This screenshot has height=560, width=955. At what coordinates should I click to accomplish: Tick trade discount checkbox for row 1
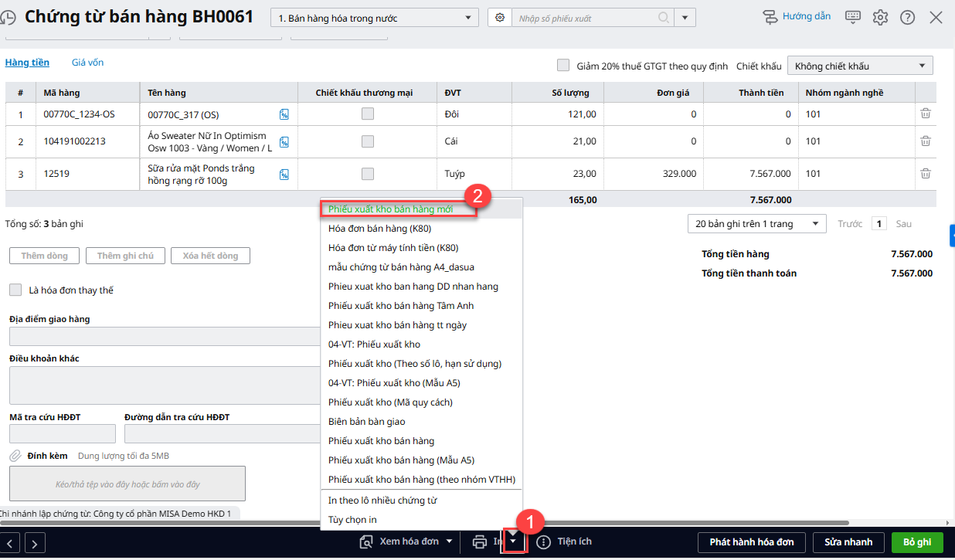click(368, 114)
